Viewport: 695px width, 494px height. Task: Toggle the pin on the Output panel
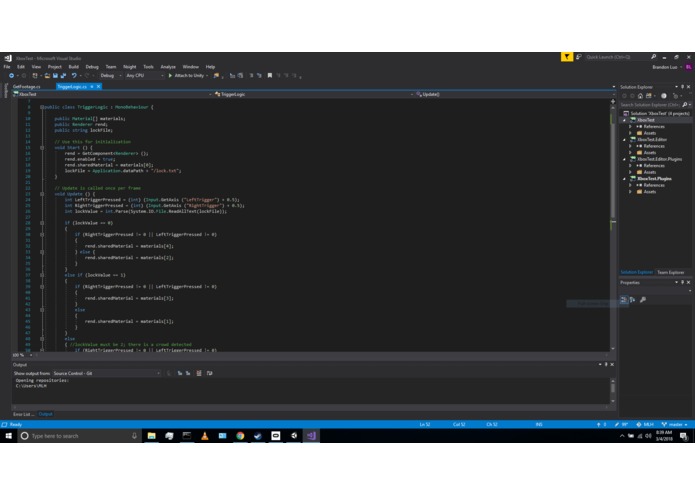click(606, 364)
